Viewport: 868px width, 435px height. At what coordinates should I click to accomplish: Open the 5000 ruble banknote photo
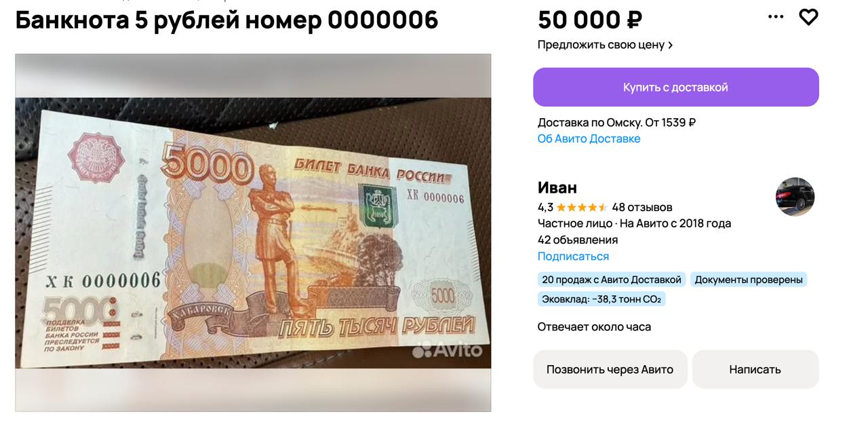click(x=253, y=233)
